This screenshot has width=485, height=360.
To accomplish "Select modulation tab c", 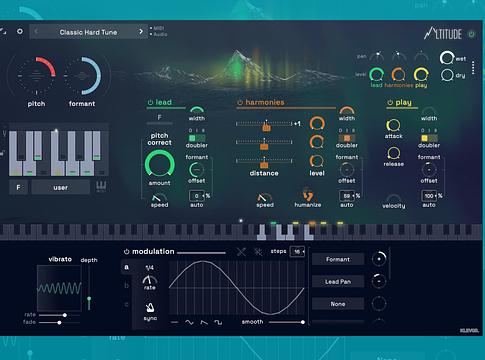I will (x=127, y=304).
